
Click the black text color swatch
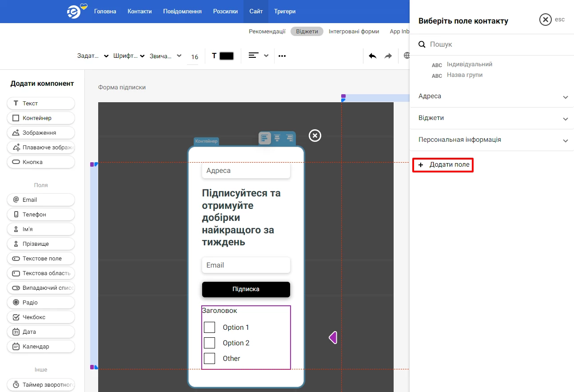[227, 56]
